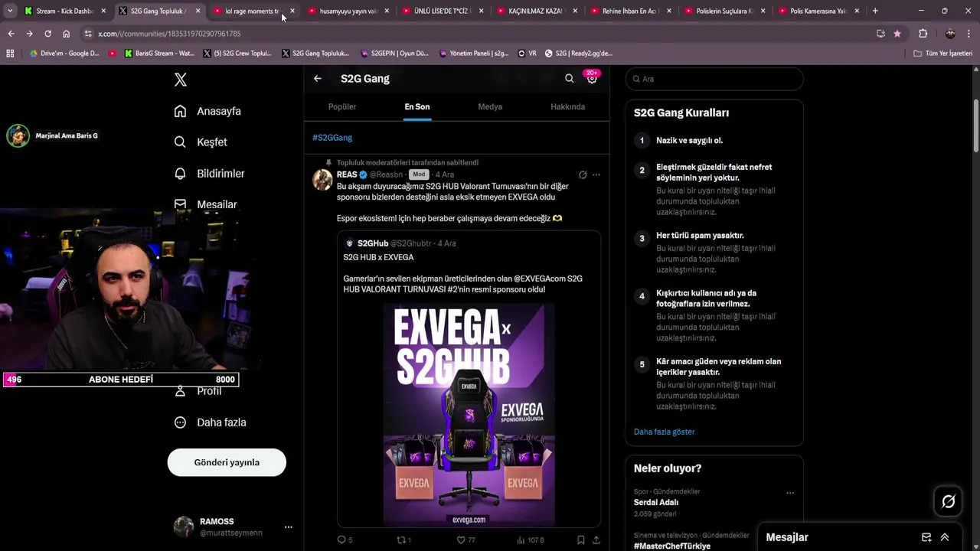
Task: Open Keşfet explore page
Action: [201, 142]
